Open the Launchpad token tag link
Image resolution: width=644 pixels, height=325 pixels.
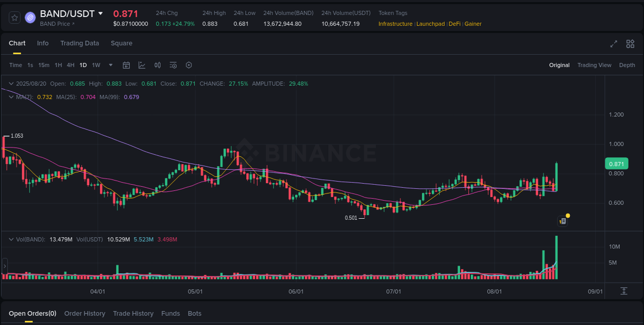(x=430, y=24)
